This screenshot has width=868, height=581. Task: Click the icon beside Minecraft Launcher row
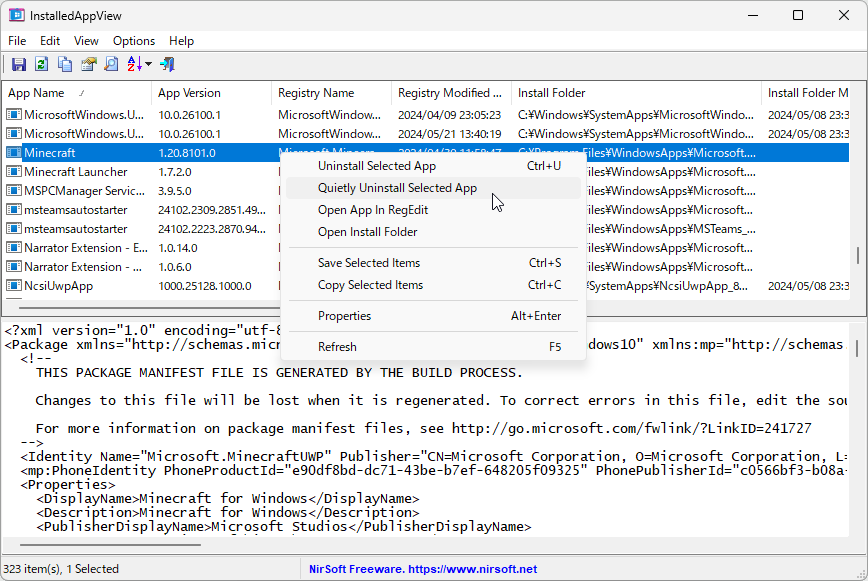point(13,172)
